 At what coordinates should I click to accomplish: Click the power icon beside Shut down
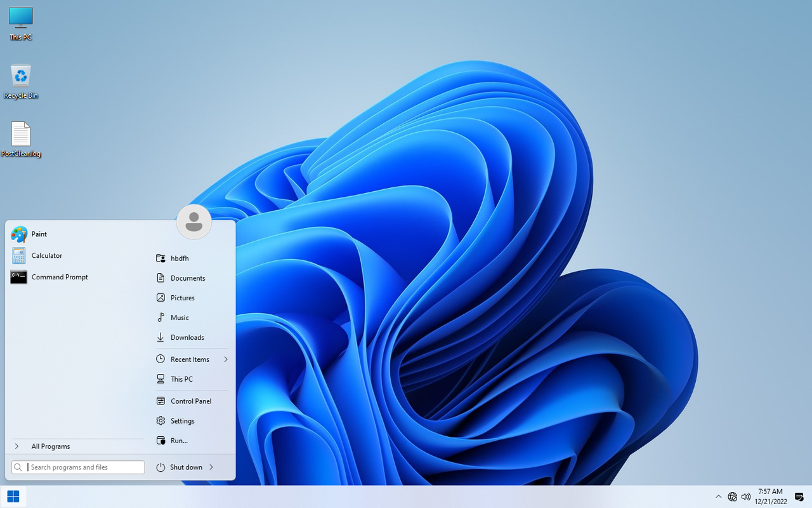160,467
